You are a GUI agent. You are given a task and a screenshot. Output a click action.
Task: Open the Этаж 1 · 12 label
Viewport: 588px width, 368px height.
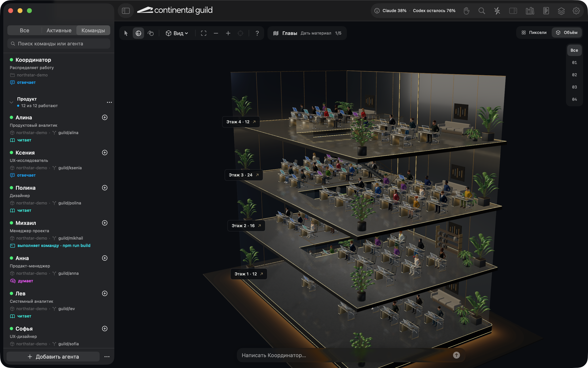[249, 274]
